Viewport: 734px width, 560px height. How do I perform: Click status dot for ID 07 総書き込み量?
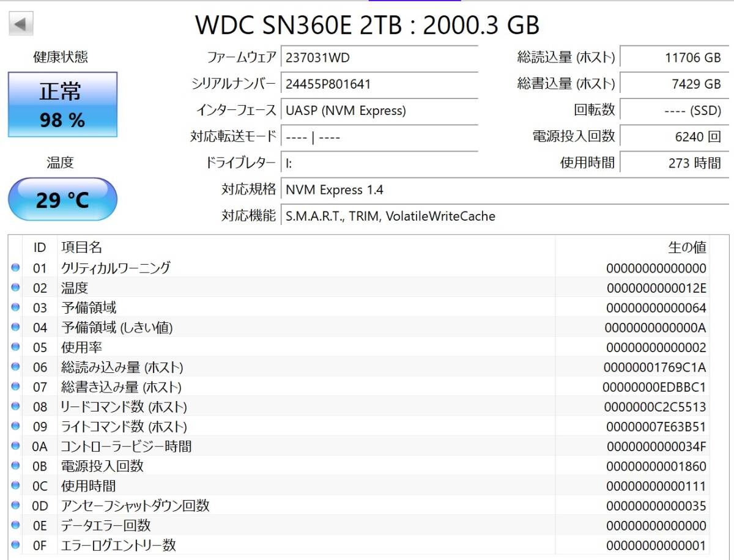[15, 387]
